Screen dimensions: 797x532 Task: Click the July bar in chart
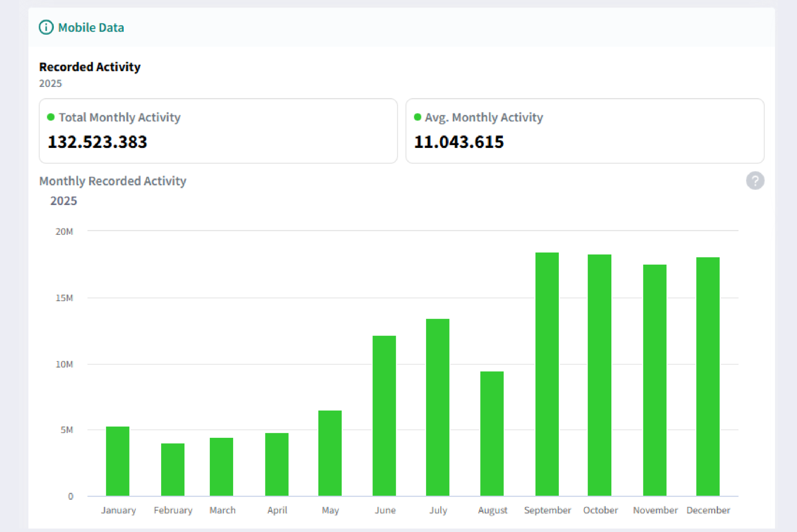[x=437, y=407]
